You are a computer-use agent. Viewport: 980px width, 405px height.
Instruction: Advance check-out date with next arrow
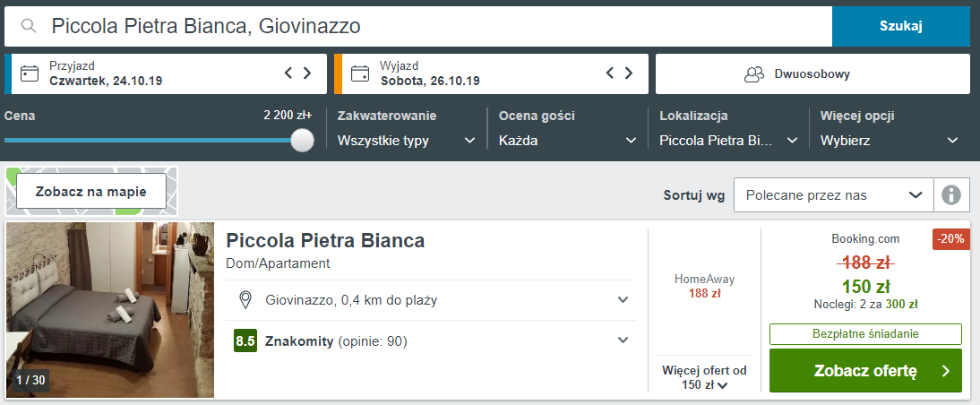(629, 73)
